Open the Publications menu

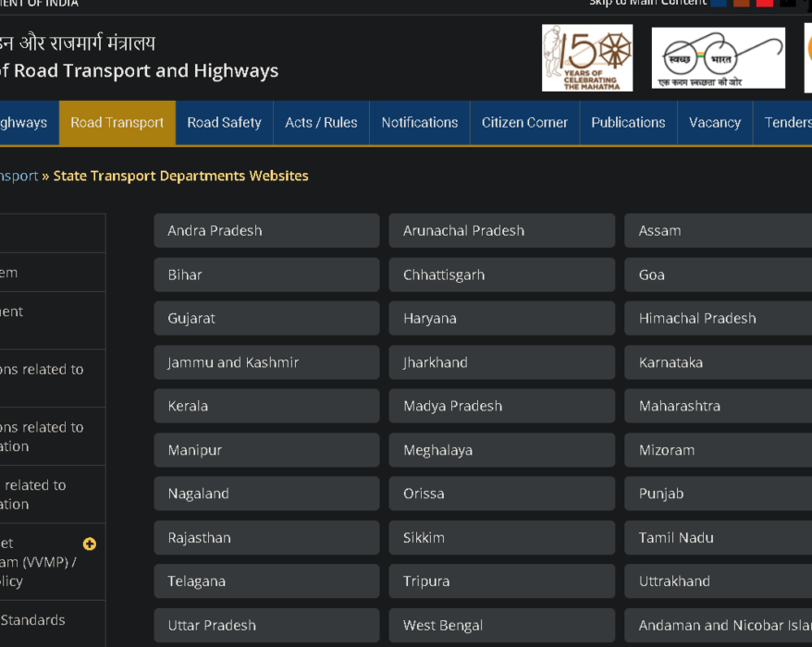click(628, 123)
